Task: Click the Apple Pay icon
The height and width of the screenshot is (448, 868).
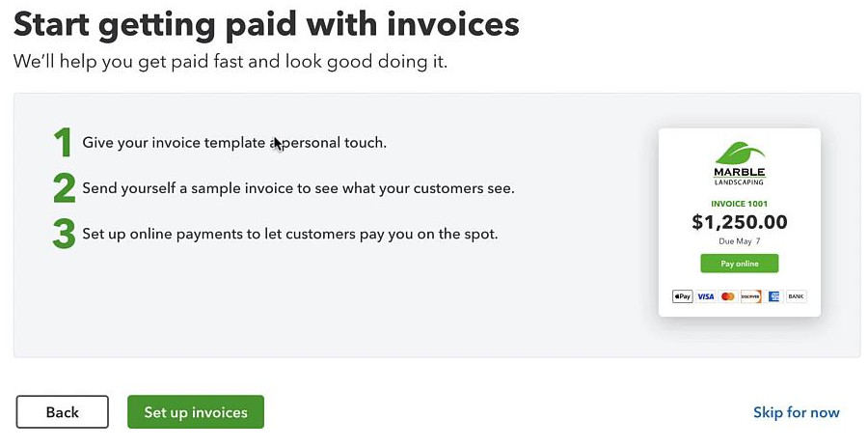Action: tap(683, 296)
